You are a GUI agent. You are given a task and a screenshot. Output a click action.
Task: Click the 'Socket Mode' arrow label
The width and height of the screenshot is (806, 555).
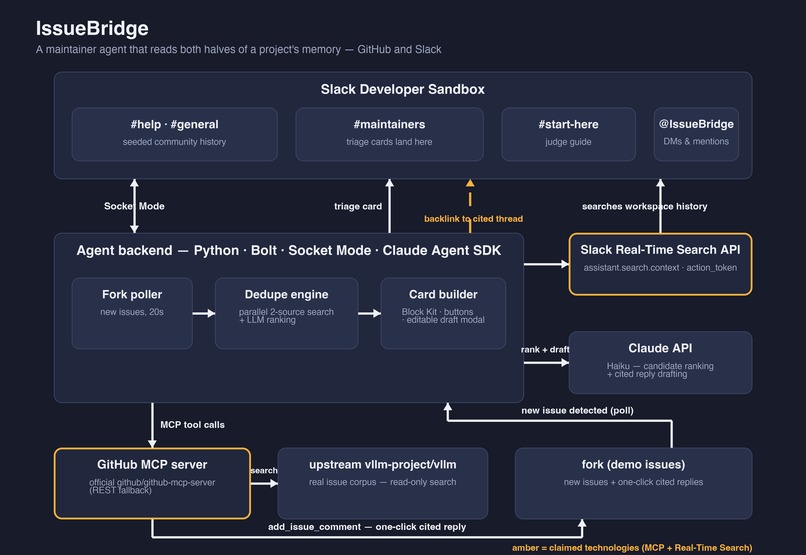(x=134, y=206)
